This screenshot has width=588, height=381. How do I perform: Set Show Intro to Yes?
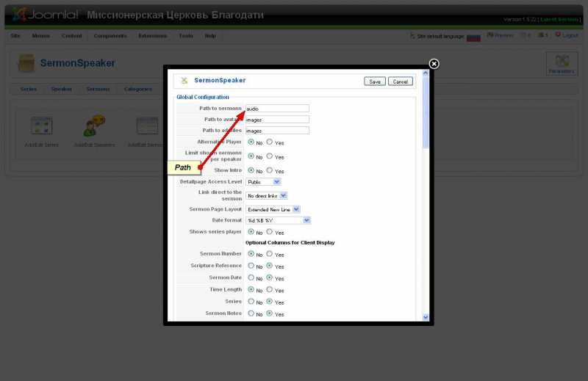269,170
